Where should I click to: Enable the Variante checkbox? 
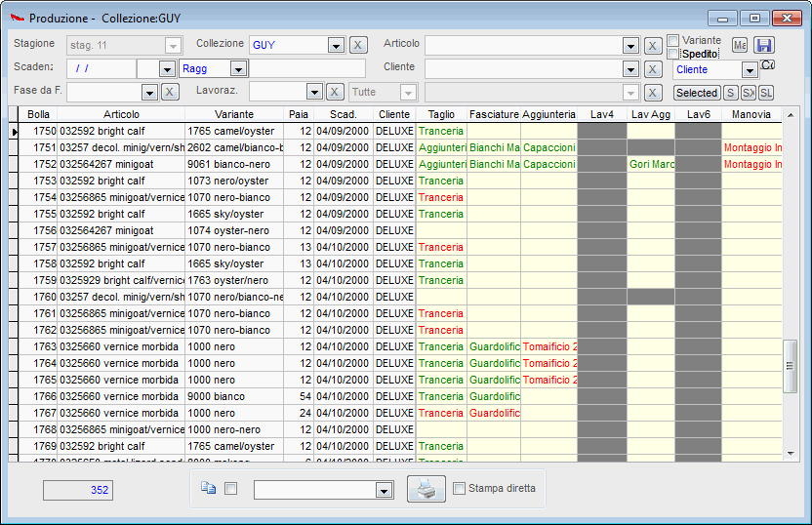(673, 40)
